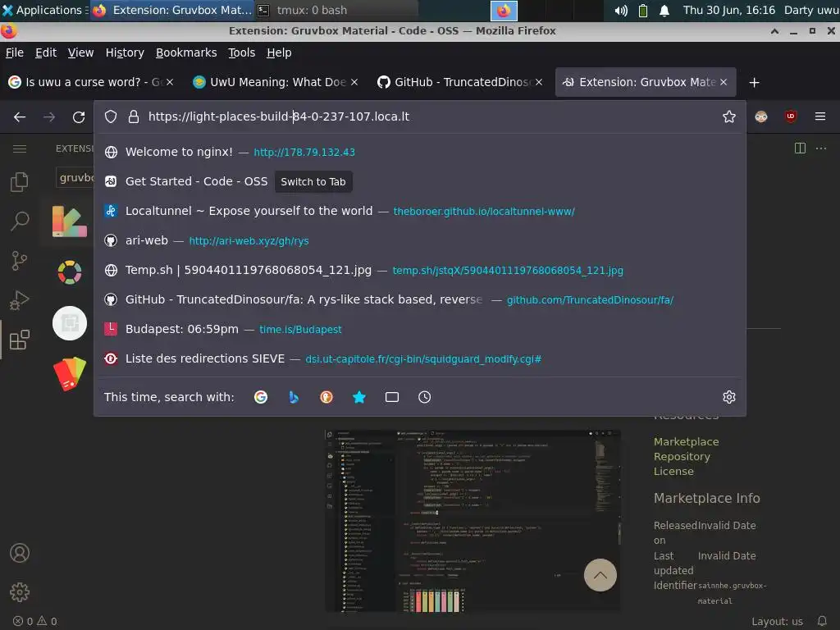Toggle VS Code hamburger menu
Image resolution: width=840 pixels, height=630 pixels.
pos(20,148)
